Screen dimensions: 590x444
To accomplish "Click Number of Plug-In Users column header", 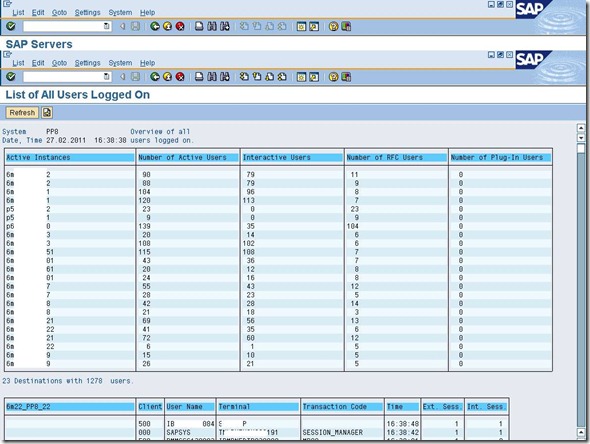I will pos(500,157).
